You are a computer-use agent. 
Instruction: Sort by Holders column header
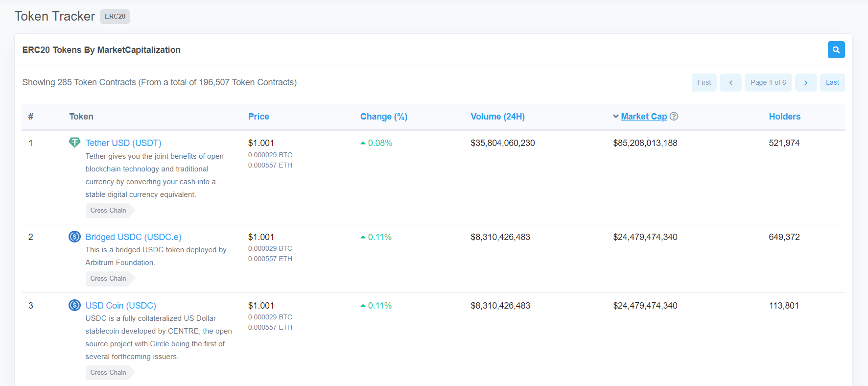[x=785, y=117]
